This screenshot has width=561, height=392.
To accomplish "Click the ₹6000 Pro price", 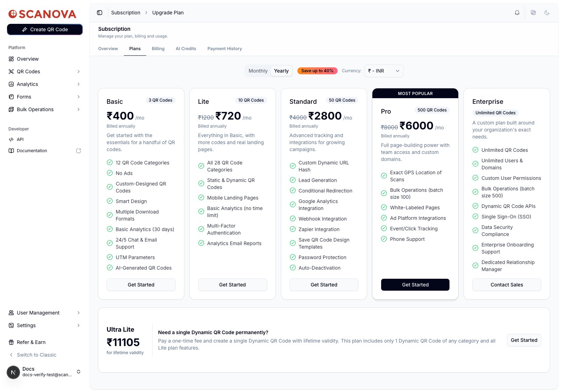I will pyautogui.click(x=417, y=126).
